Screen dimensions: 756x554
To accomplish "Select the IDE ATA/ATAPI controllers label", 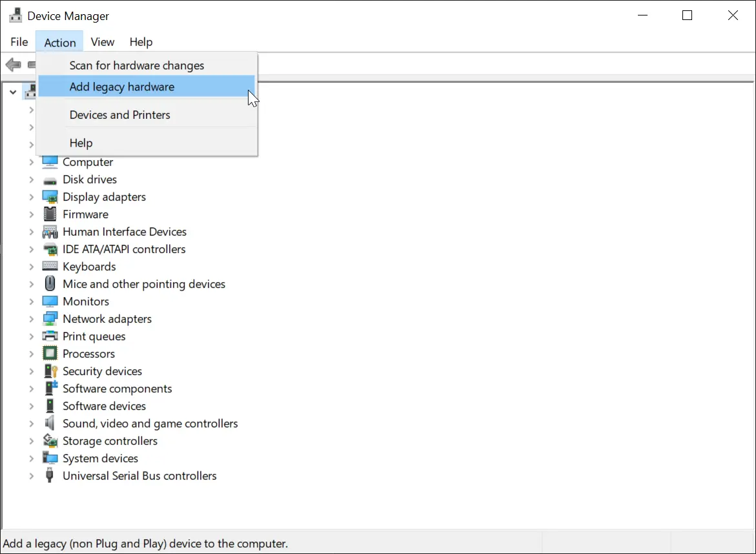I will coord(124,249).
